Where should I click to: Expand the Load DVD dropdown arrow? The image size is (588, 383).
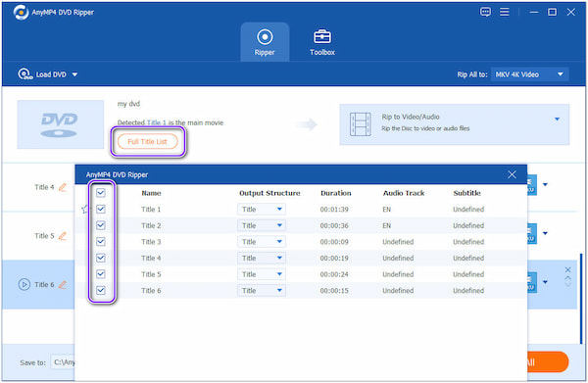(x=74, y=74)
